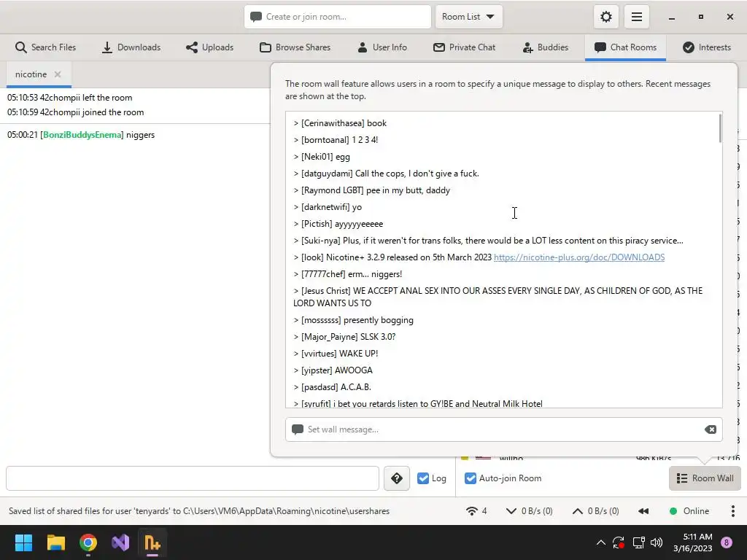Viewport: 747px width, 560px height.
Task: Focus the Set wall message field
Action: (503, 429)
